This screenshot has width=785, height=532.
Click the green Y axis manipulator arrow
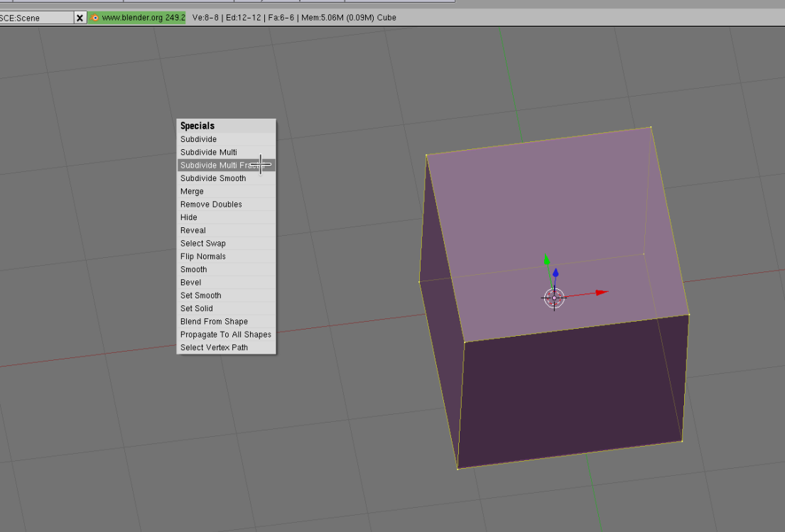pyautogui.click(x=547, y=260)
